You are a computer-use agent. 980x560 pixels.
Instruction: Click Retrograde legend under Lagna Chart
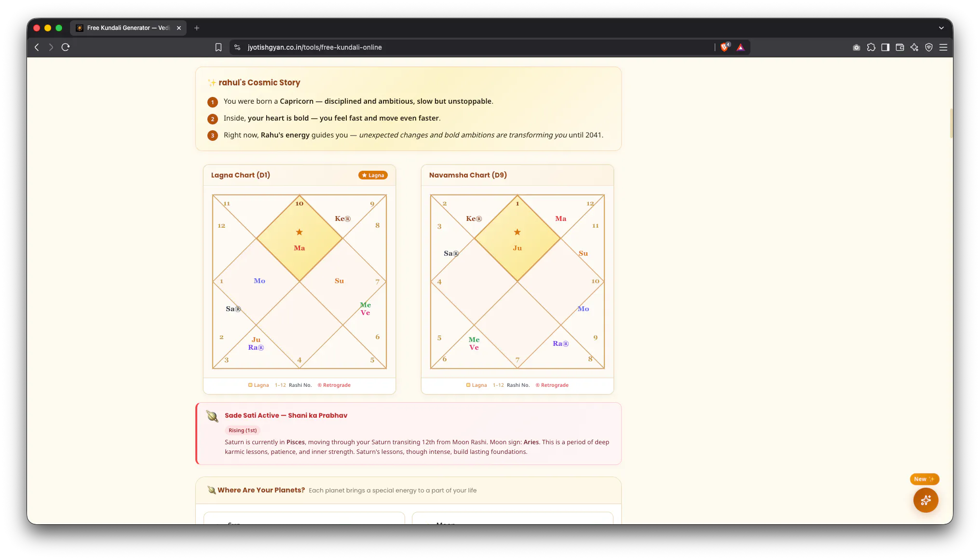pyautogui.click(x=334, y=385)
